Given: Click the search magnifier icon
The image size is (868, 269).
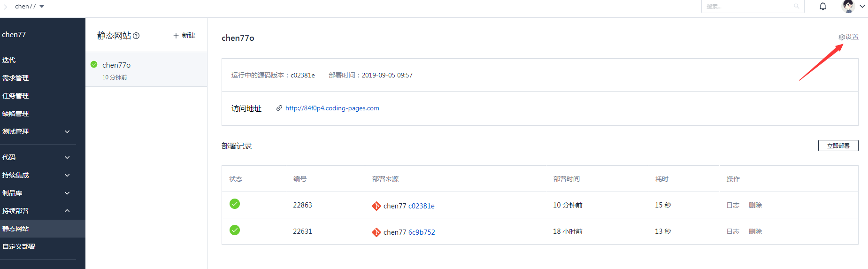Looking at the screenshot, I should pyautogui.click(x=796, y=6).
